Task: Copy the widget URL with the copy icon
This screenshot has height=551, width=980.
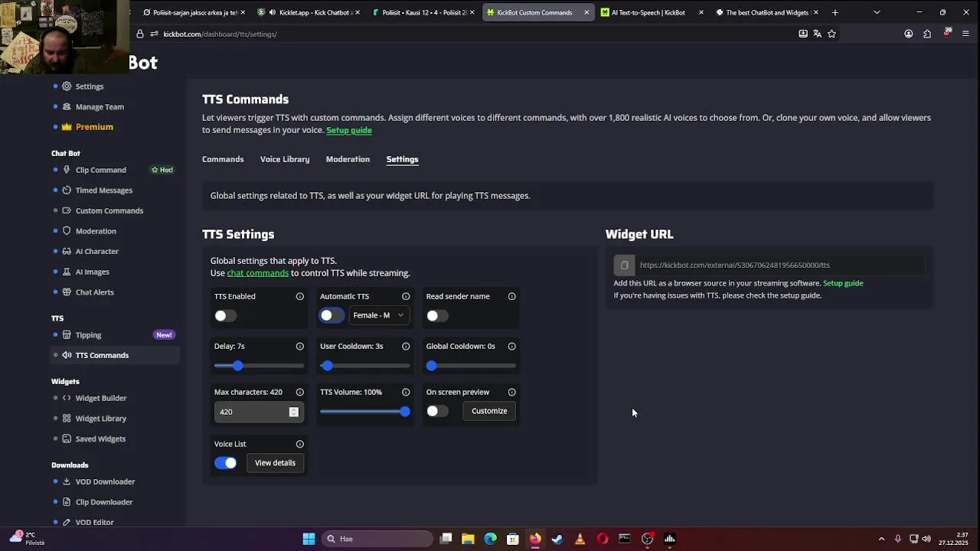Action: (624, 266)
